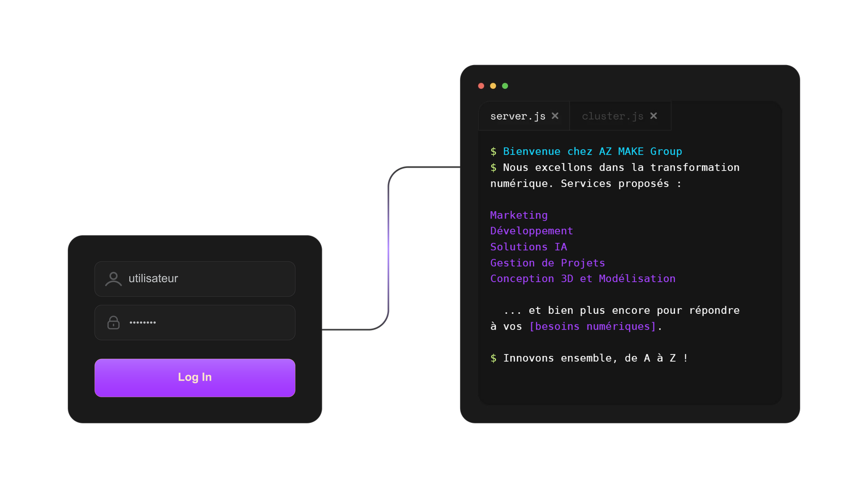Click the padlock icon in password field
This screenshot has width=868, height=477.
coord(113,323)
